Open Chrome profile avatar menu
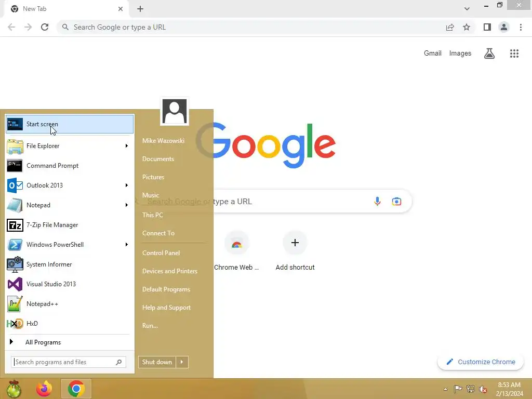532x399 pixels. [504, 27]
